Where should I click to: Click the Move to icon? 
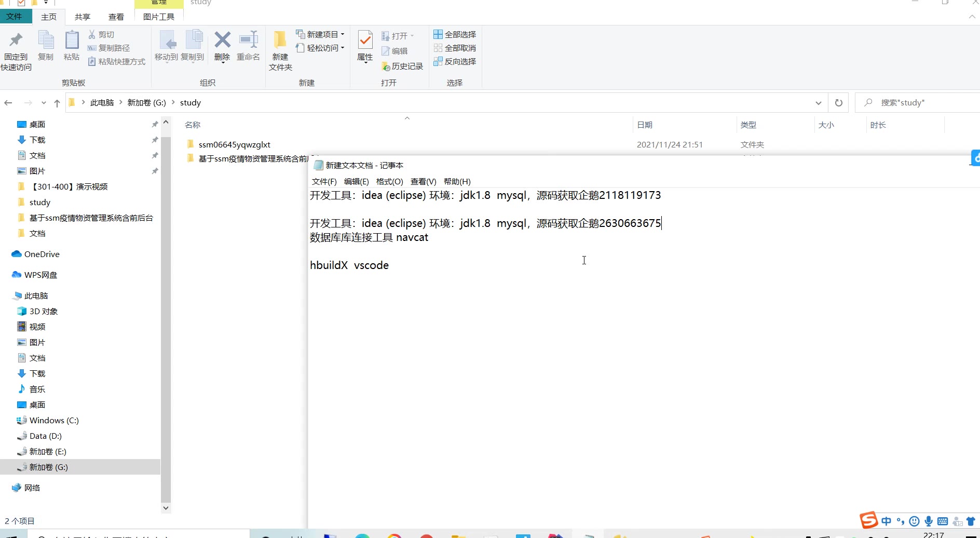pyautogui.click(x=166, y=46)
